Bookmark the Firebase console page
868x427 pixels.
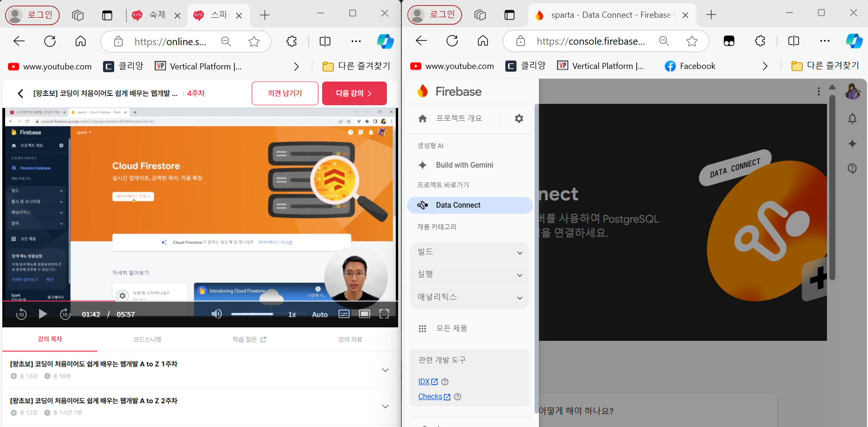coord(692,41)
